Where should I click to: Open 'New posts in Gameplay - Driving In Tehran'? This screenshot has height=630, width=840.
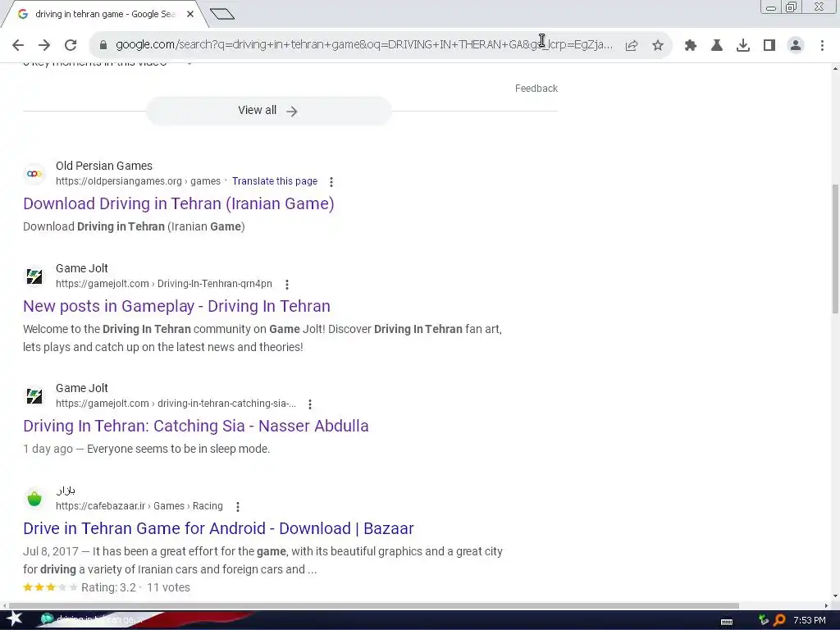coord(177,306)
